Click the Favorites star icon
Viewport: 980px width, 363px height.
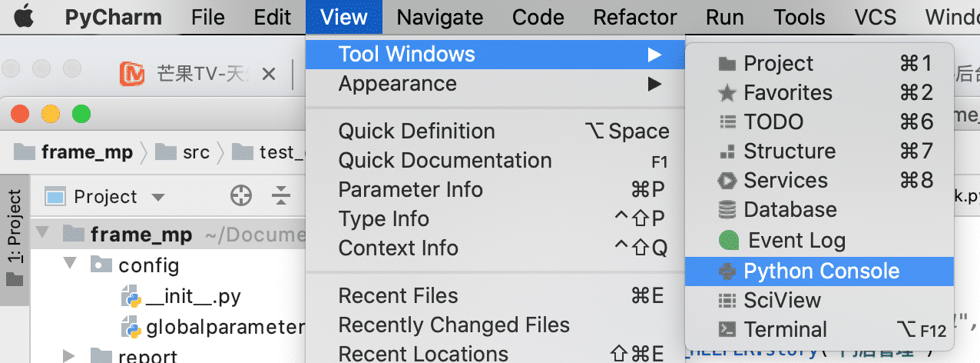727,93
